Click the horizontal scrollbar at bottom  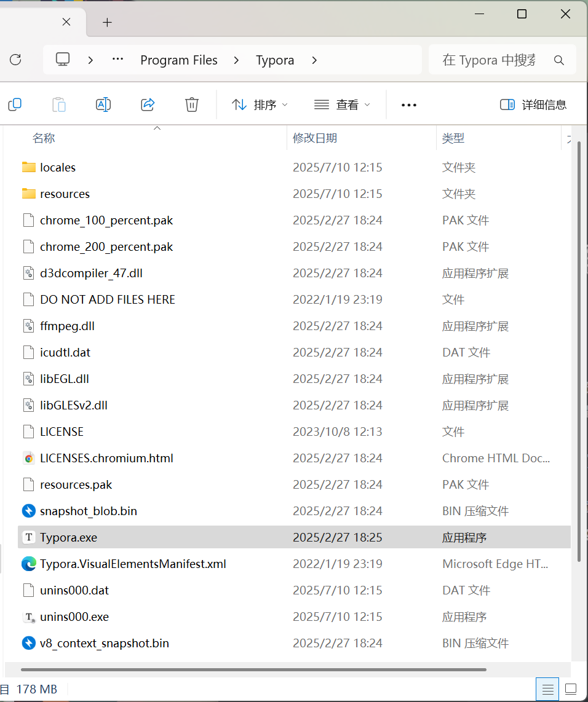[253, 669]
